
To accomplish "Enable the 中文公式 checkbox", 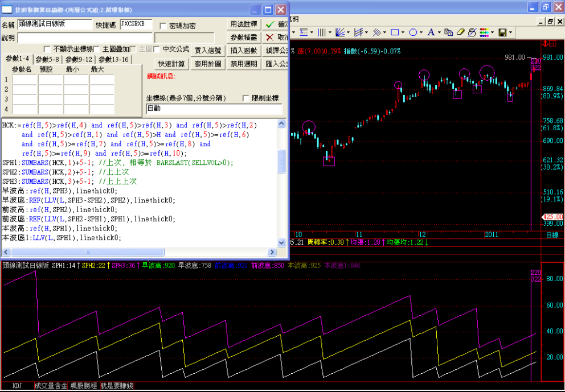I will click(157, 49).
